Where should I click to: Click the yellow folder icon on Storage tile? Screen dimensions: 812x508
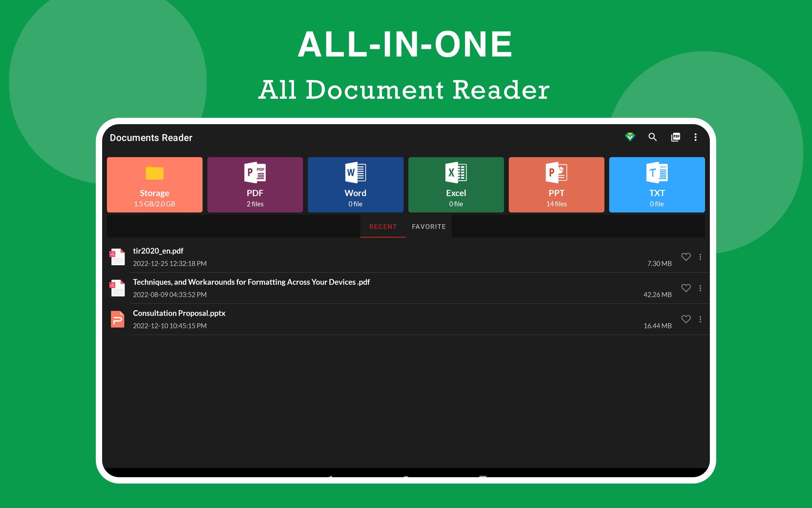(x=155, y=173)
